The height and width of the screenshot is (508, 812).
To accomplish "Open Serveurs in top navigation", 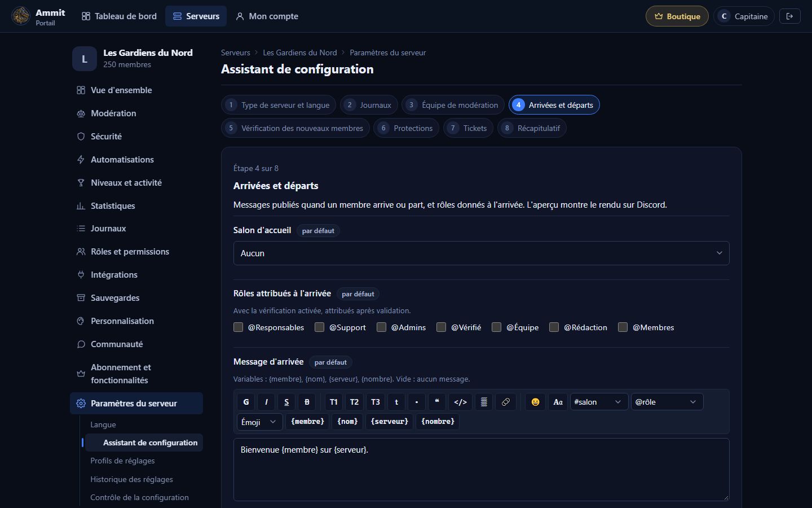I will [x=196, y=16].
